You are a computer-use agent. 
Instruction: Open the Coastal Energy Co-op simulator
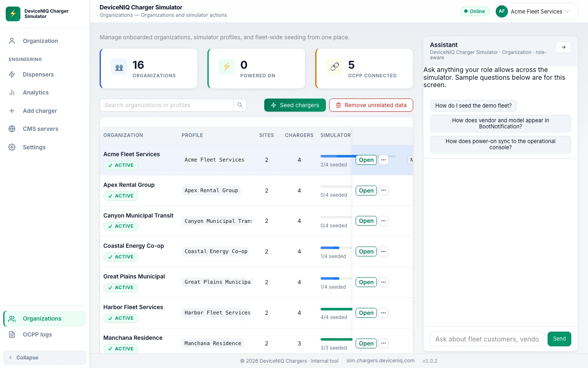(366, 251)
